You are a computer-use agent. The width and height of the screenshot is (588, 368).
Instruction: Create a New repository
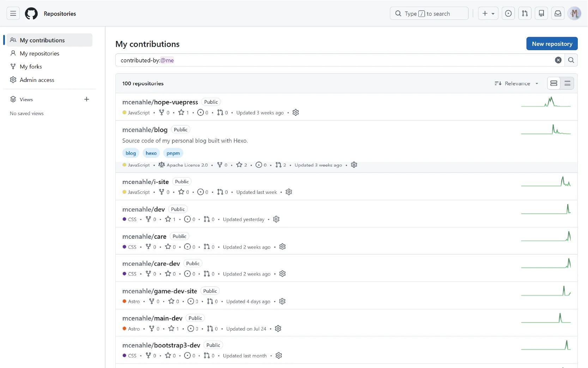click(552, 44)
